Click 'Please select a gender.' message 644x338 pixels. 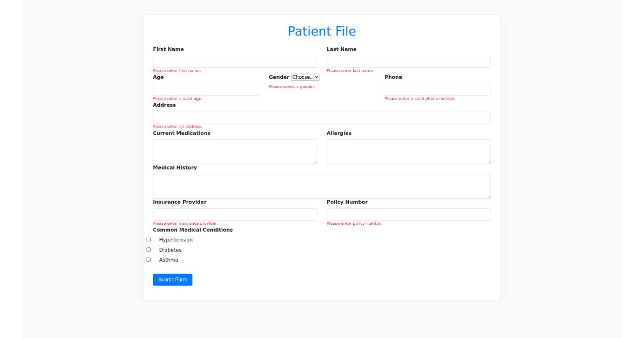(x=292, y=86)
